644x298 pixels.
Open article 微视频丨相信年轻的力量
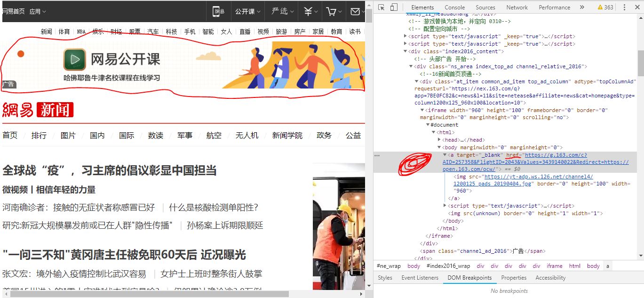(49, 190)
